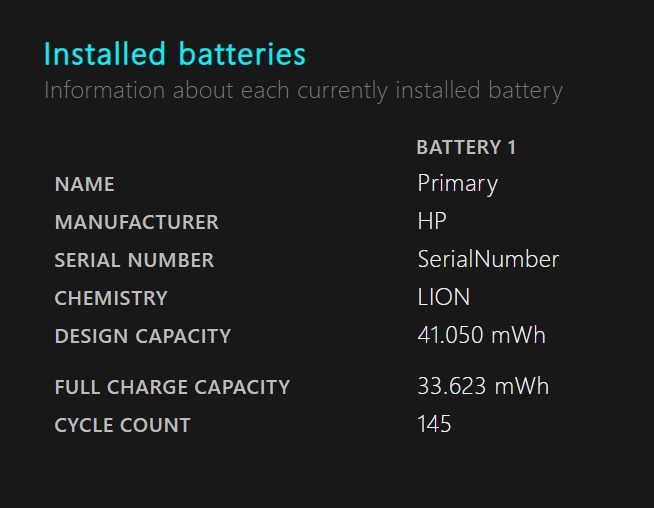This screenshot has width=654, height=508.
Task: Click the MANUFACTURER row label
Action: pos(136,222)
